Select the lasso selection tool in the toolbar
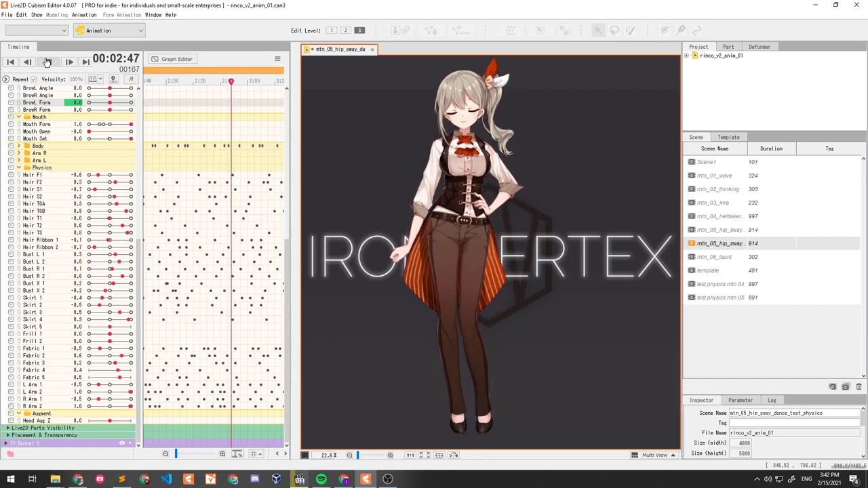This screenshot has height=488, width=868. (614, 30)
